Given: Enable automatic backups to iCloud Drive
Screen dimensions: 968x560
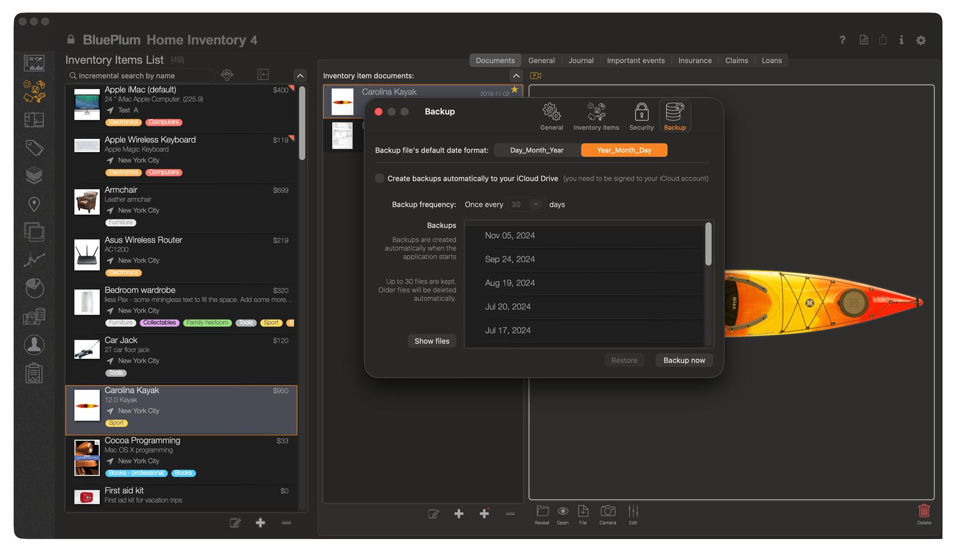Looking at the screenshot, I should point(379,178).
